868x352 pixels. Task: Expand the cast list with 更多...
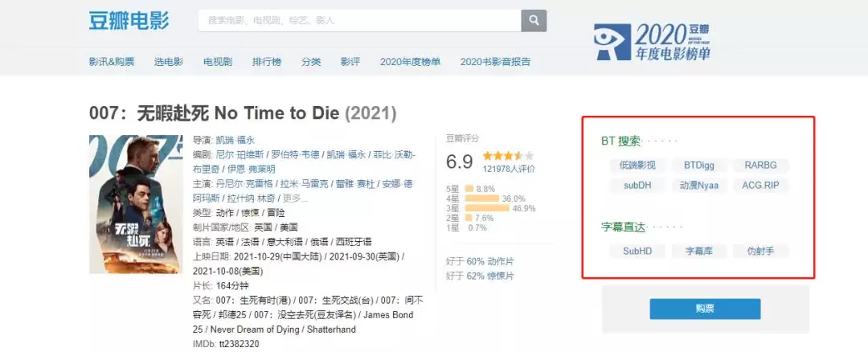296,199
